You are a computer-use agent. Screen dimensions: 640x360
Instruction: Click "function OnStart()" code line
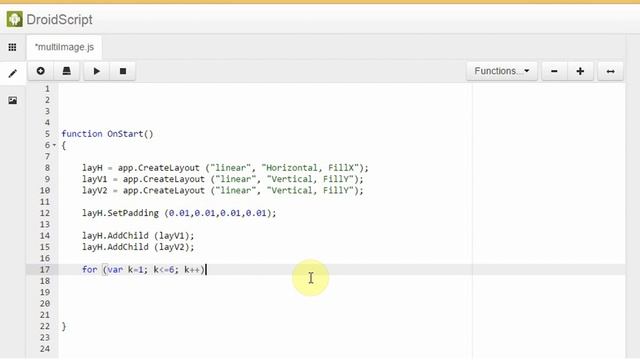tap(107, 134)
